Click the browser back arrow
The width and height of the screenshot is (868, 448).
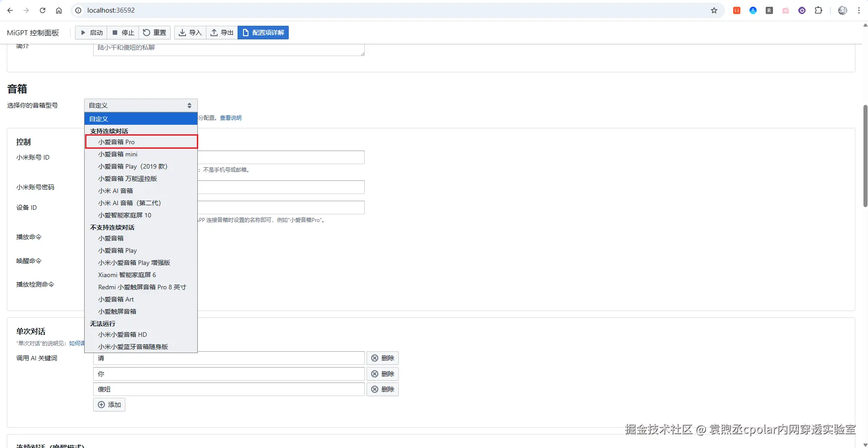(10, 10)
